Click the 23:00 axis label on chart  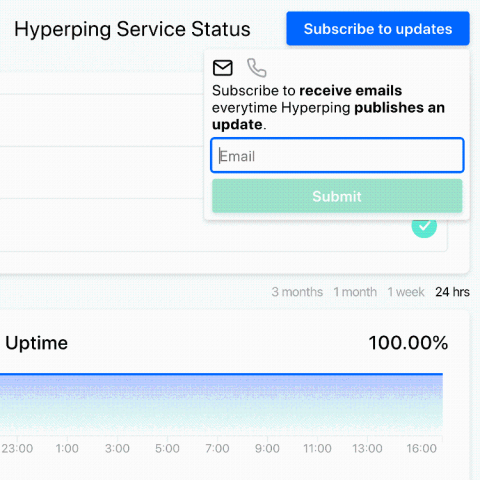(x=17, y=449)
